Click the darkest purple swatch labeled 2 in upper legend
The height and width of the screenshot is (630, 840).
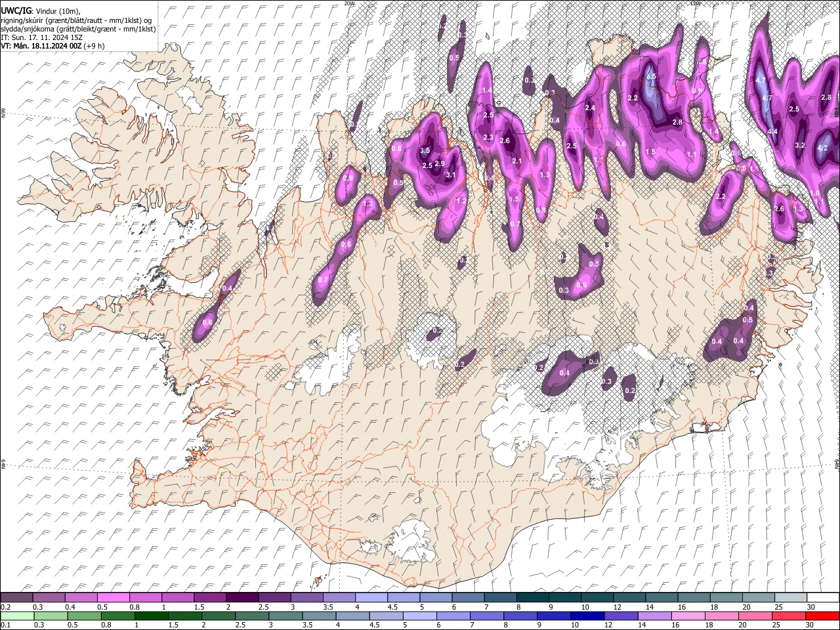point(242,598)
